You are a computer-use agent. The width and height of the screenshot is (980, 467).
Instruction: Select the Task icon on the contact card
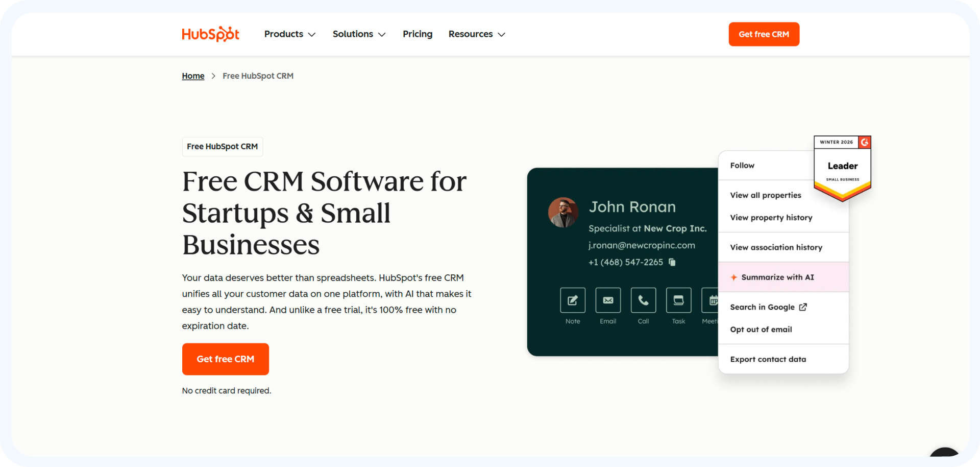click(678, 300)
